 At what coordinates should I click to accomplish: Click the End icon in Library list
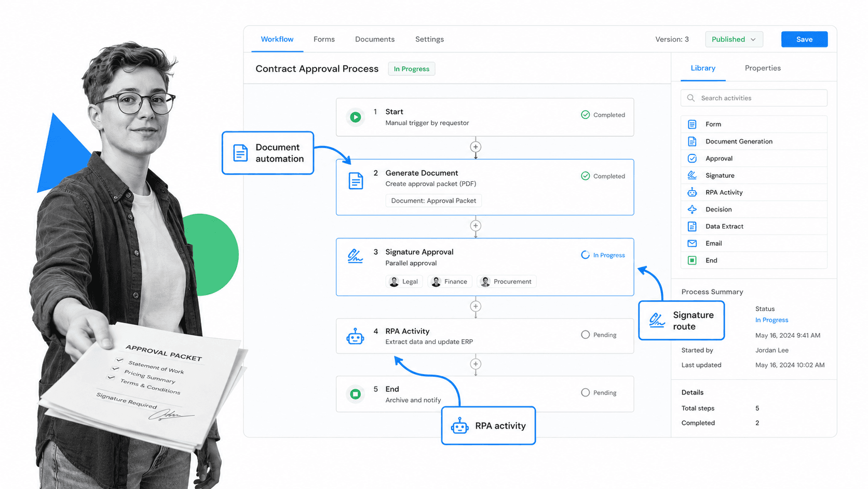click(692, 260)
